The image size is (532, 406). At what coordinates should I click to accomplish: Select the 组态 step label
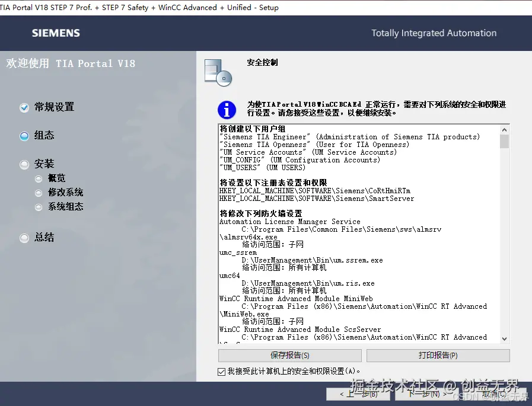tap(44, 136)
